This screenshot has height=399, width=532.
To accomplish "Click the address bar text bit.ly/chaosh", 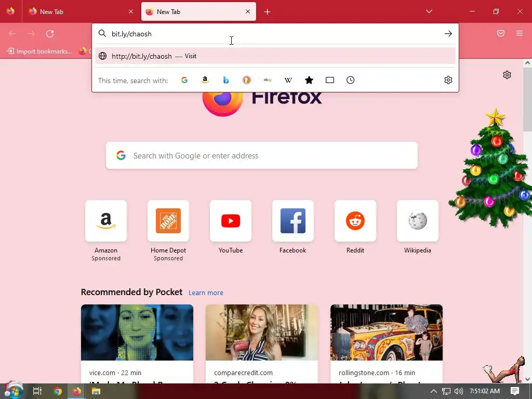I will 131,34.
